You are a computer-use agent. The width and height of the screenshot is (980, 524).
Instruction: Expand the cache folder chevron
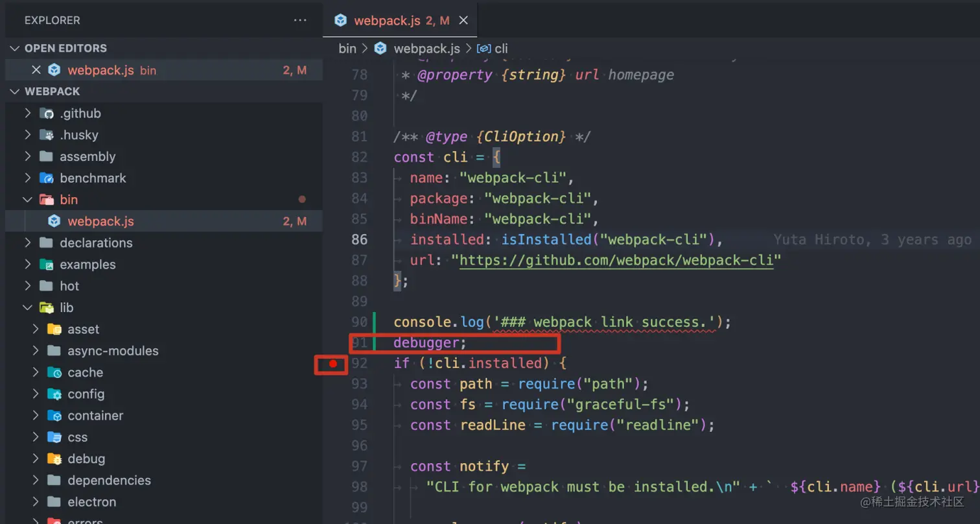point(36,372)
